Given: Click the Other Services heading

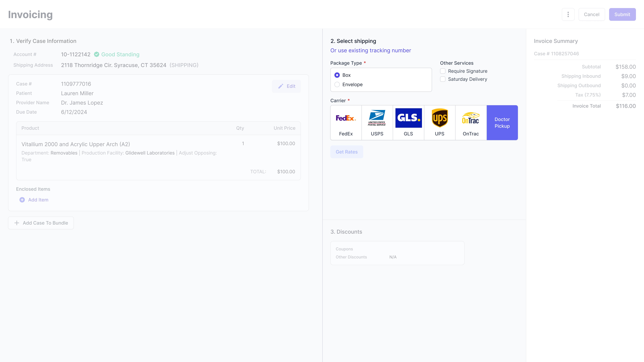Looking at the screenshot, I should tap(457, 63).
